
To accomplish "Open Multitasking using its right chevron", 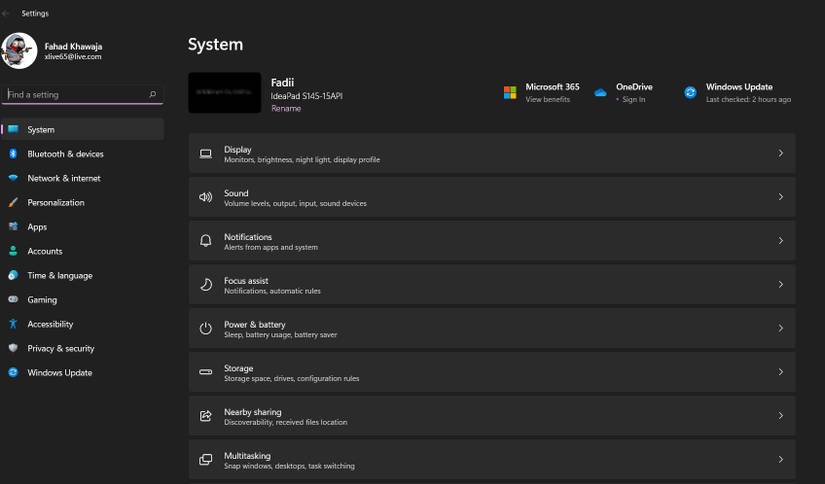I will click(780, 460).
